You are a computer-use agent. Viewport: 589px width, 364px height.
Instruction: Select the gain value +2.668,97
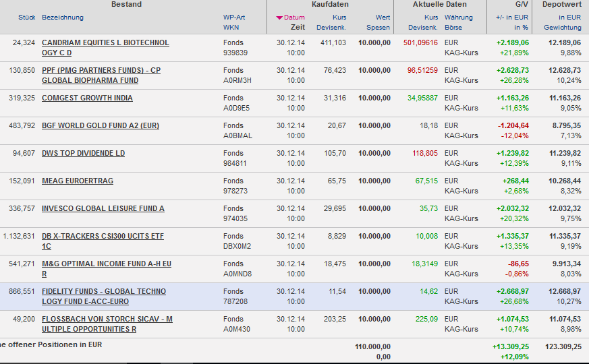512,292
